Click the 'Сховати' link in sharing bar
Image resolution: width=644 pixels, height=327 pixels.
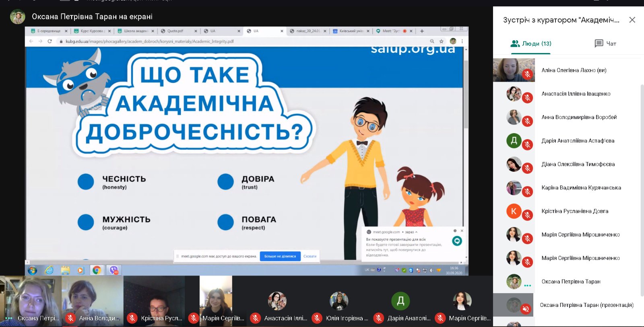click(310, 256)
